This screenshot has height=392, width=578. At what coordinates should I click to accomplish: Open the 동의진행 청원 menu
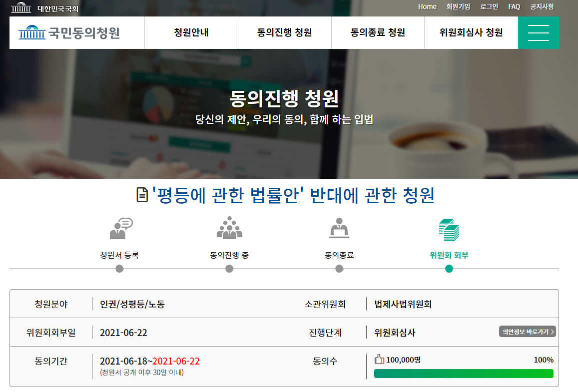tap(284, 33)
